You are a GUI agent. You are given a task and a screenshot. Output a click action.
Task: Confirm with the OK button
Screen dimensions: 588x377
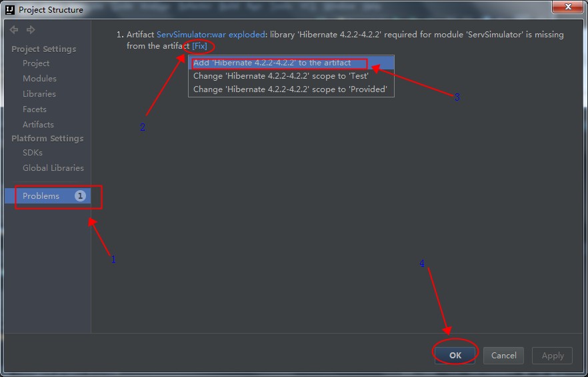coord(455,355)
